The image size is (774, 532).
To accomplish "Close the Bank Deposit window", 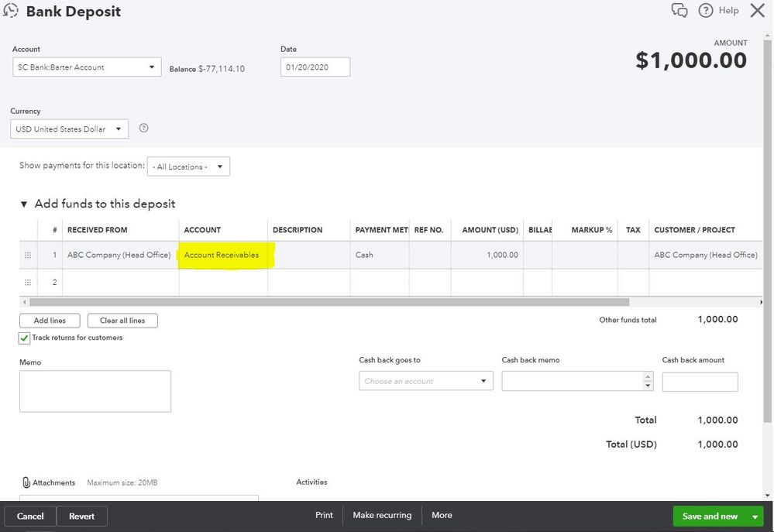I will [x=757, y=10].
